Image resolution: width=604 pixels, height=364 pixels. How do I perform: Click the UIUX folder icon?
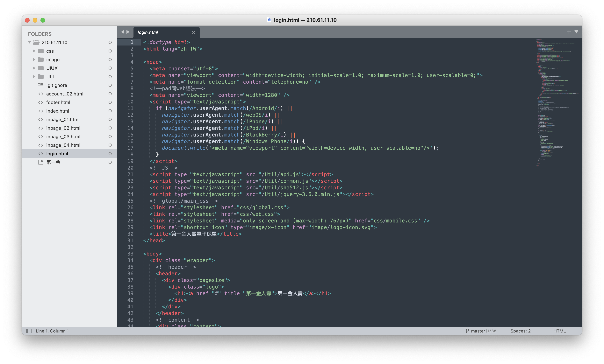pyautogui.click(x=41, y=68)
